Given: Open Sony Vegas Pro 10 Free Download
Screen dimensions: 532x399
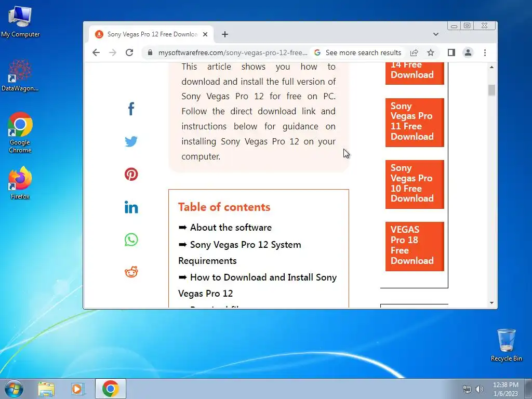Looking at the screenshot, I should (415, 184).
